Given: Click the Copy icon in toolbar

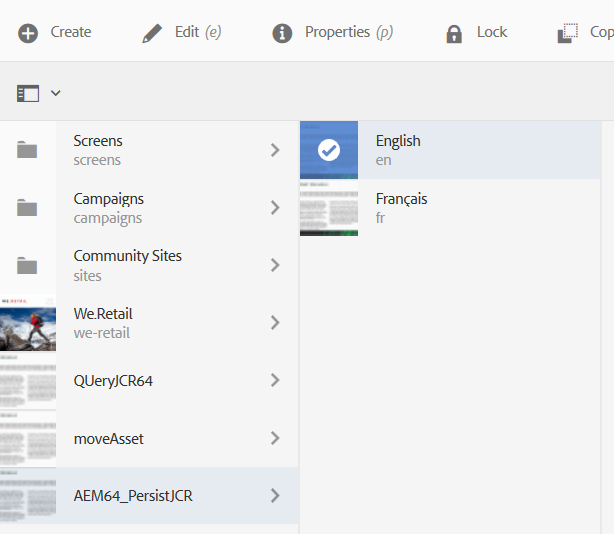Looking at the screenshot, I should [x=568, y=33].
